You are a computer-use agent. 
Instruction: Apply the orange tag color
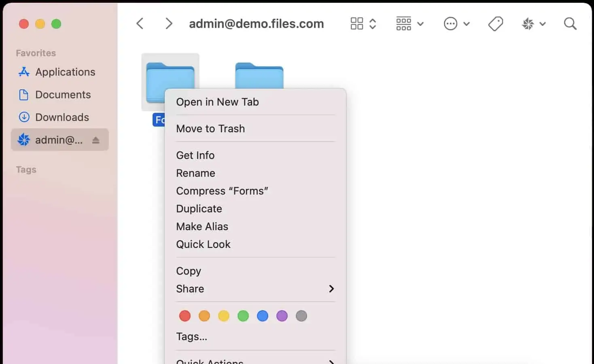tap(204, 316)
